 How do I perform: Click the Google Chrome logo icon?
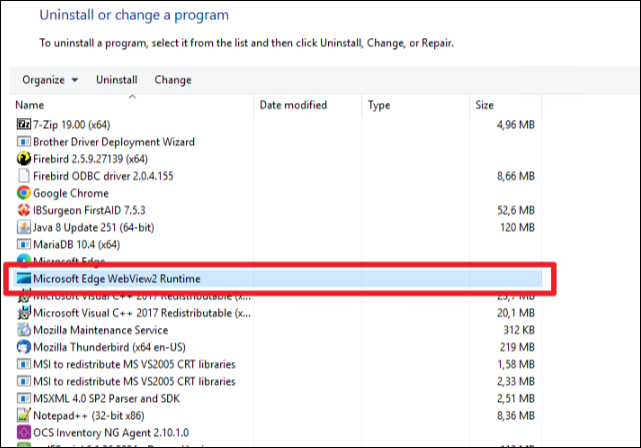point(24,193)
